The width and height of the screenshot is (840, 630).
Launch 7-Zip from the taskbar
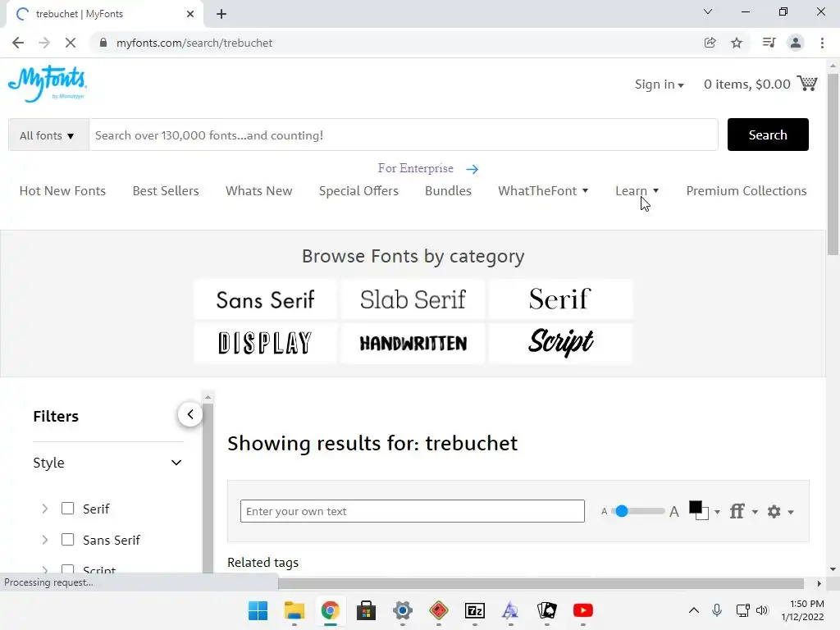click(475, 610)
